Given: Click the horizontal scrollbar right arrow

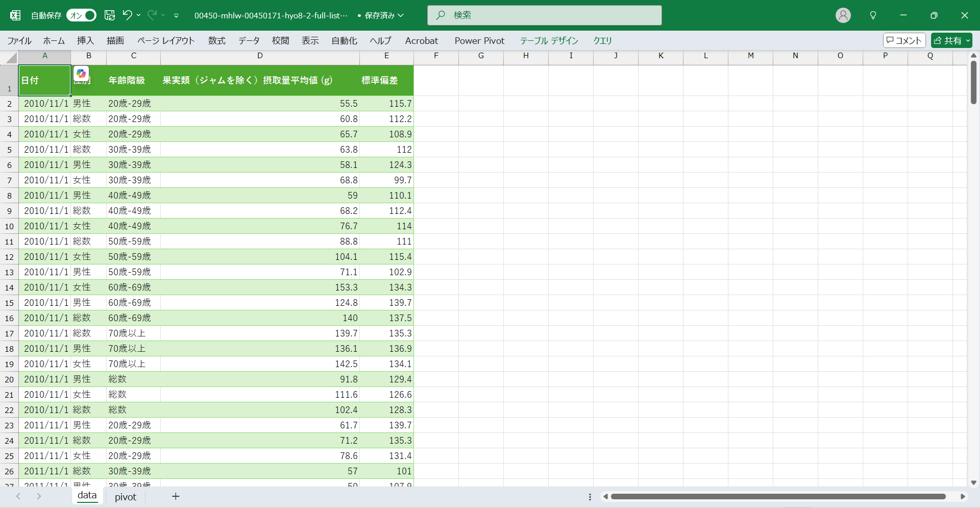Looking at the screenshot, I should click(x=963, y=496).
